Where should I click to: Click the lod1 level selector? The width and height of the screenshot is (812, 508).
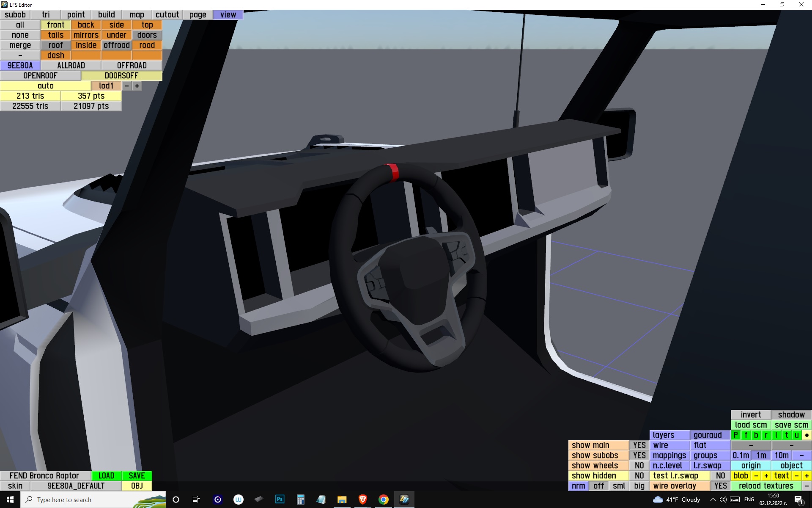106,86
